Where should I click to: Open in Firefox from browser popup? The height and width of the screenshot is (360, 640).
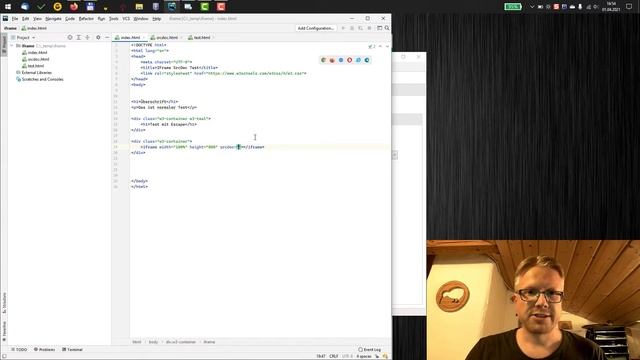(332, 60)
